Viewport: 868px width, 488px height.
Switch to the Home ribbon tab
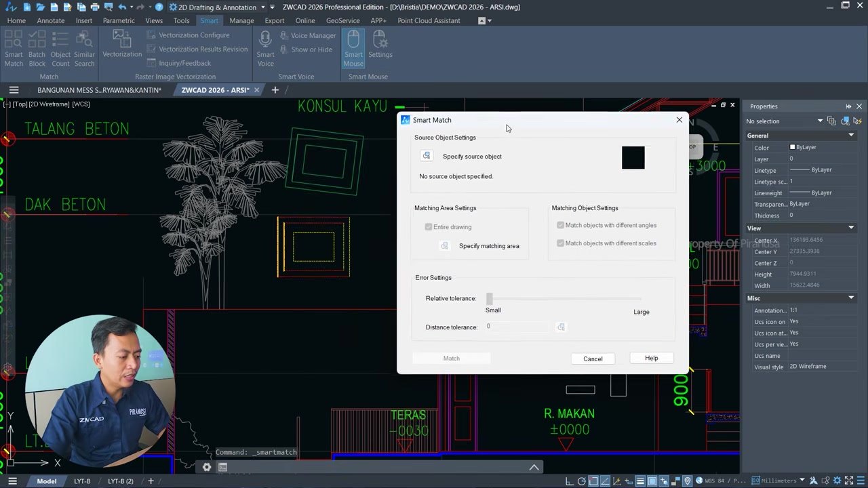pos(16,20)
